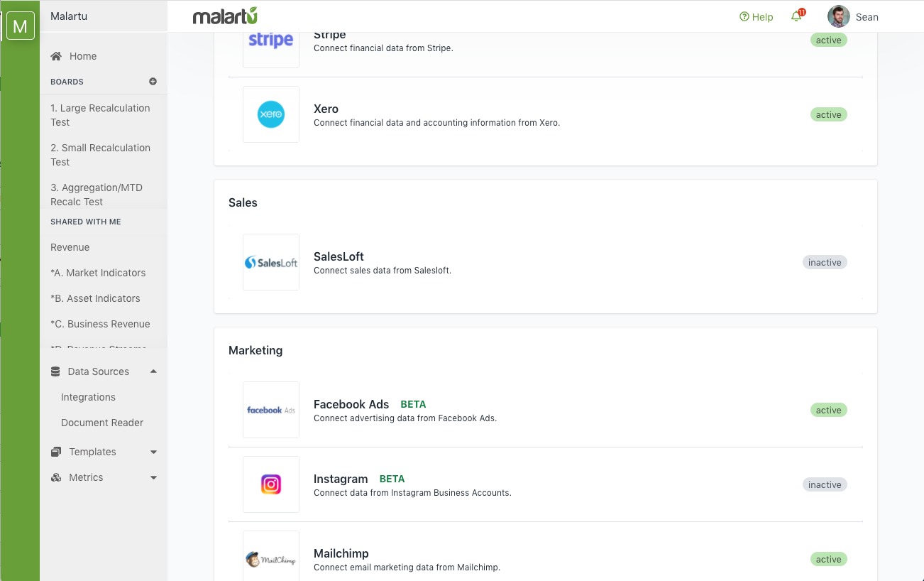Click the add board plus icon
The image size is (924, 581).
153,82
